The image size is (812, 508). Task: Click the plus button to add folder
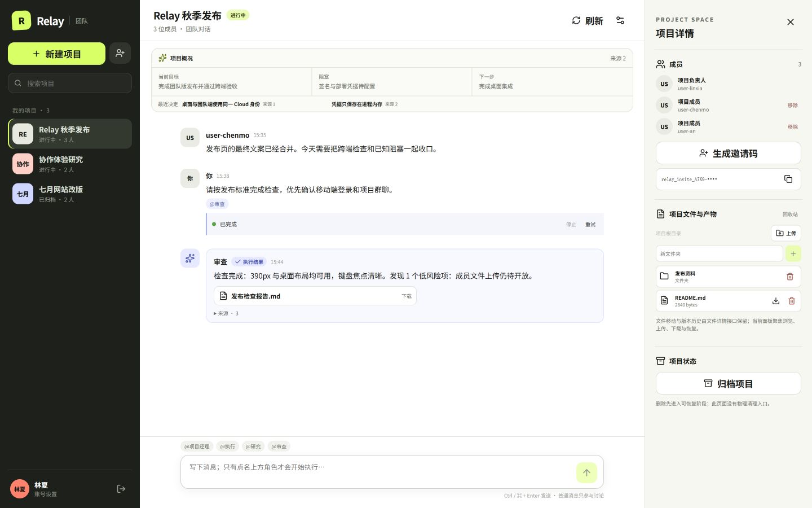[793, 253]
